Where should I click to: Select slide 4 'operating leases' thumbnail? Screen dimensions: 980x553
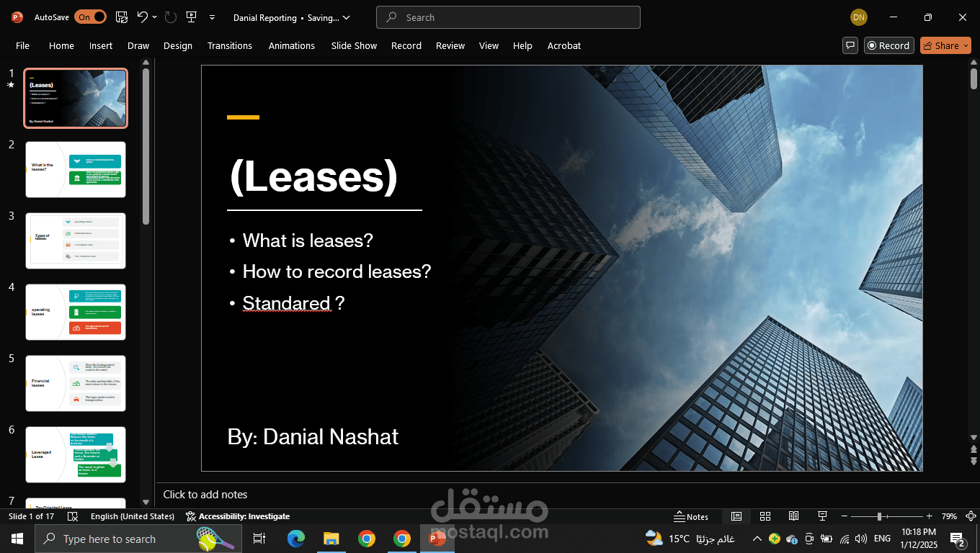[x=76, y=312]
